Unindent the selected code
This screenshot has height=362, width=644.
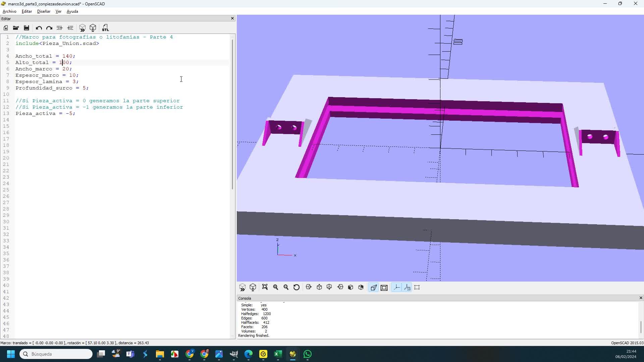[59, 28]
